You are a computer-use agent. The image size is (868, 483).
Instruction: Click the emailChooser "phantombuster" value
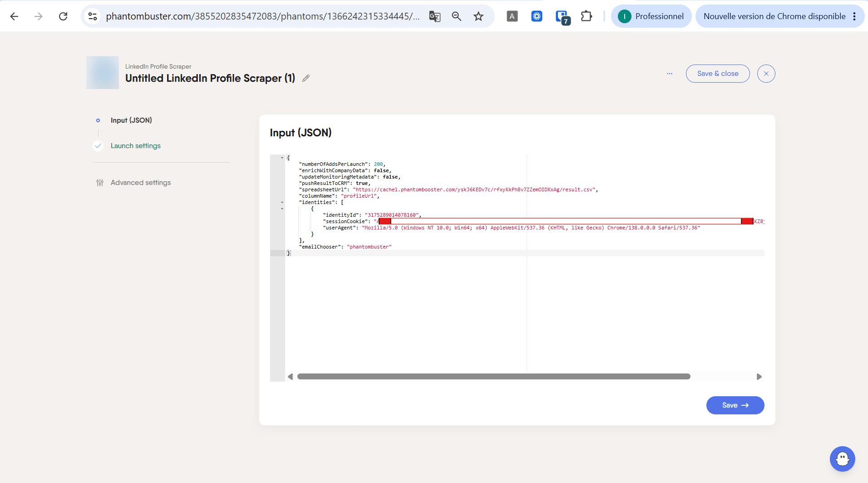[369, 247]
